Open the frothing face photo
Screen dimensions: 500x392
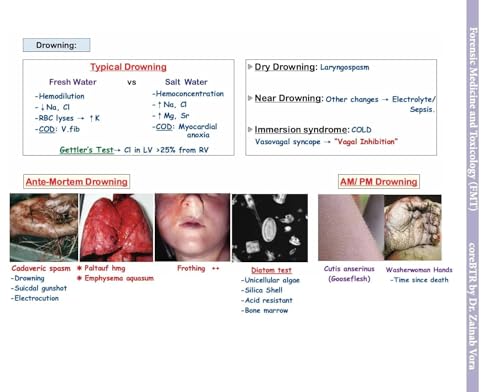click(x=192, y=227)
